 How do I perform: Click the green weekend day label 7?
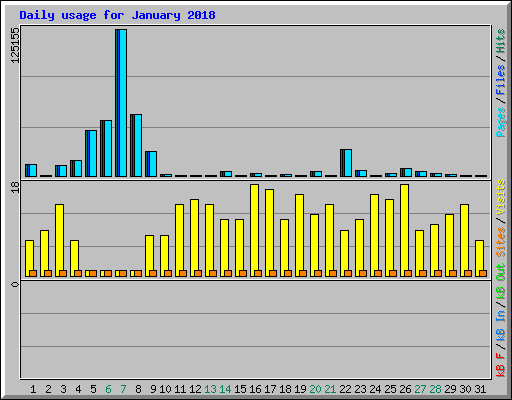(x=123, y=389)
